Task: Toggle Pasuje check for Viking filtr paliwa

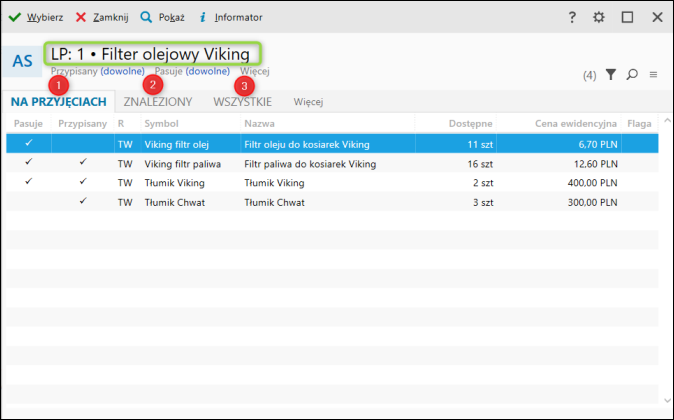Action: pyautogui.click(x=28, y=162)
